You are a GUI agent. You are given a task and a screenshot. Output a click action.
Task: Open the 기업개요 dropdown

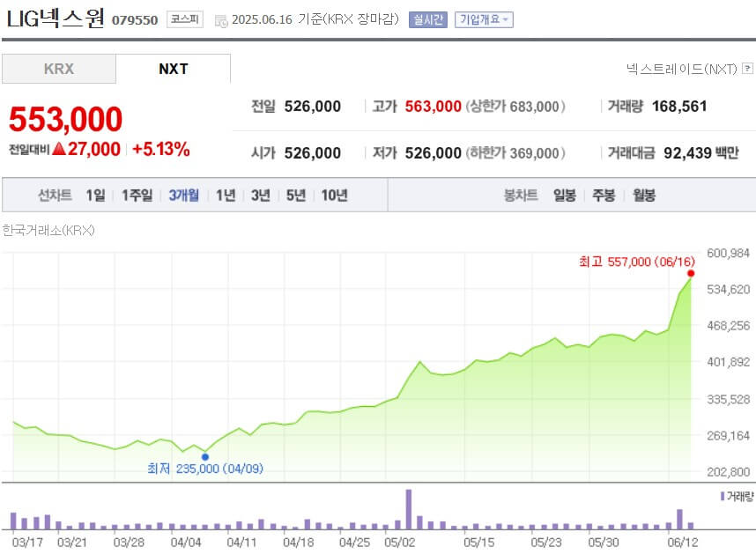(484, 19)
